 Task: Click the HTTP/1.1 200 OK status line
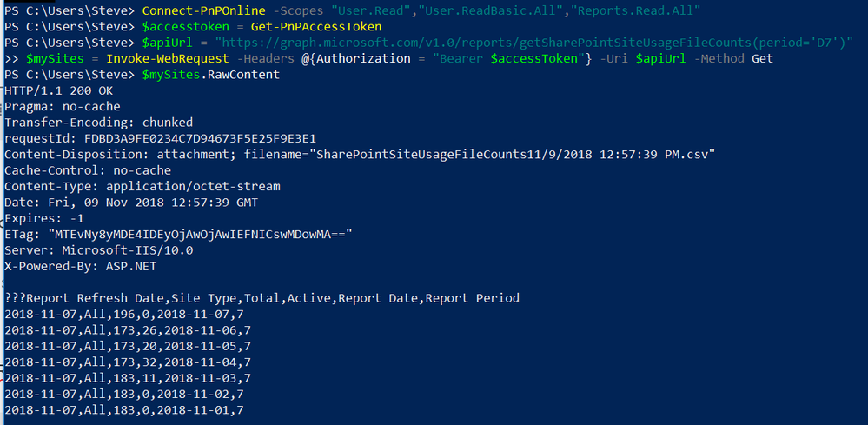pos(59,90)
